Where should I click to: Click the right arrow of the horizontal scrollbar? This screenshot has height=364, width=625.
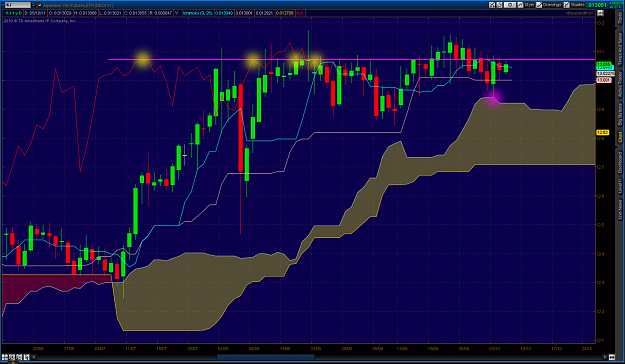point(605,357)
